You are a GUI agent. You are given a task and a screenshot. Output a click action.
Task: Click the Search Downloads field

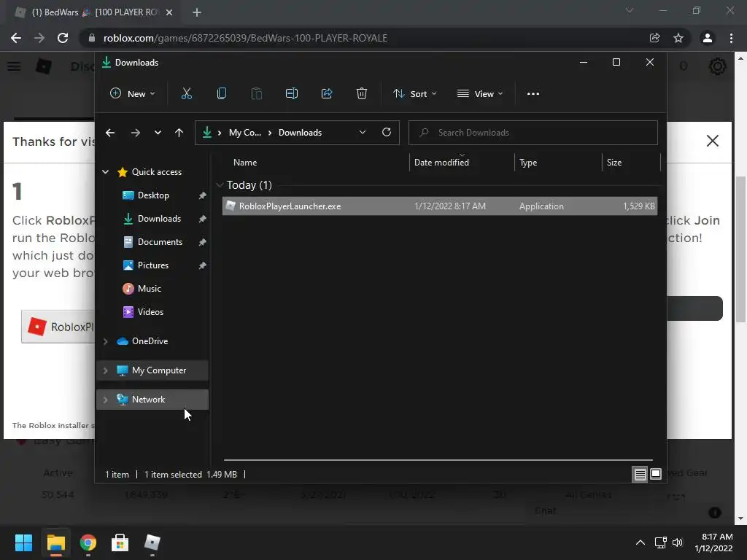tap(533, 133)
